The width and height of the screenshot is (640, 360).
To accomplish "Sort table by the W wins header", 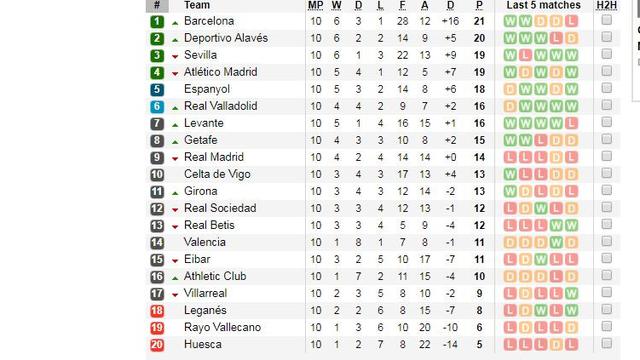I will click(336, 5).
